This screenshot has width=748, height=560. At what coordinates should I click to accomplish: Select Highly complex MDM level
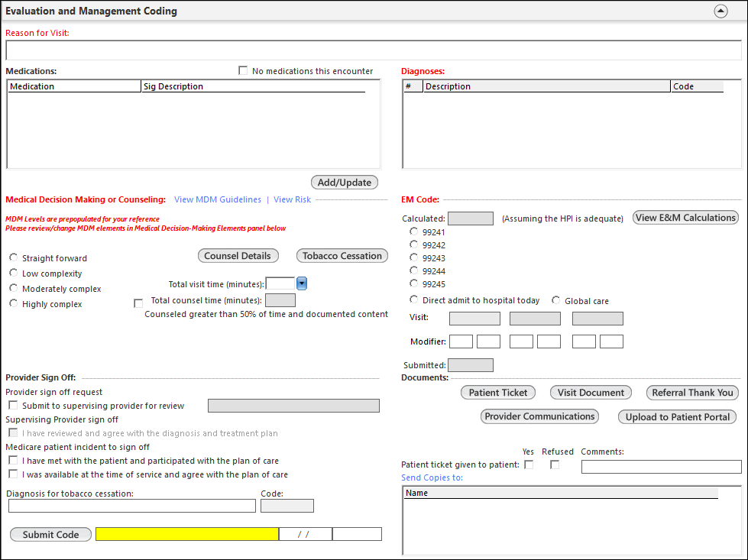(13, 303)
